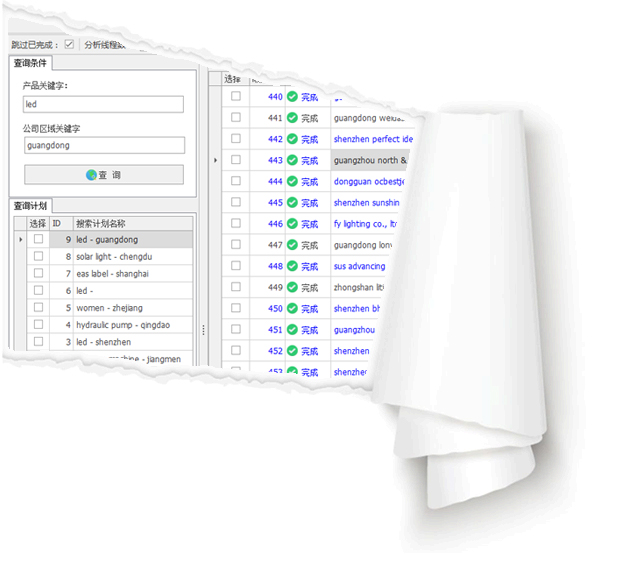This screenshot has width=620, height=574.
Task: Click the globe icon on the 查询 button
Action: 91,175
